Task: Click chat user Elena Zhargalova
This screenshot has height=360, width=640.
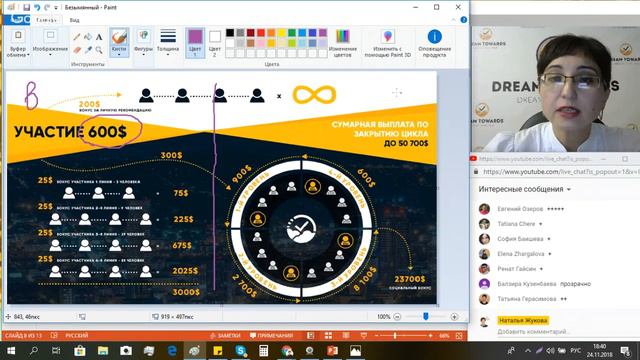Action: click(520, 254)
